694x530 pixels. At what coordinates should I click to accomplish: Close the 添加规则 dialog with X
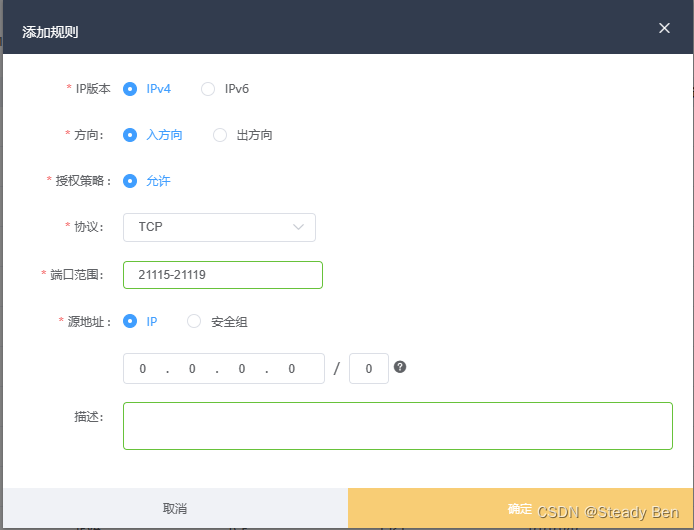click(x=664, y=28)
